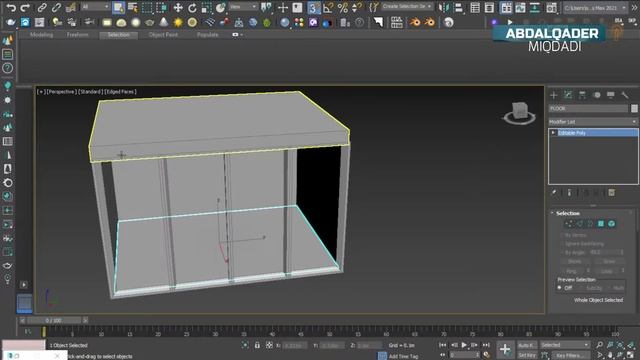The image size is (640, 360).
Task: Choose the Rectangular Selection Region tool
Action: click(x=147, y=7)
